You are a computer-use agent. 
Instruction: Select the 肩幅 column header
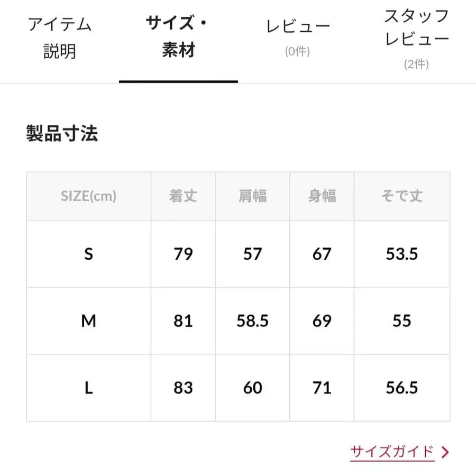point(252,196)
